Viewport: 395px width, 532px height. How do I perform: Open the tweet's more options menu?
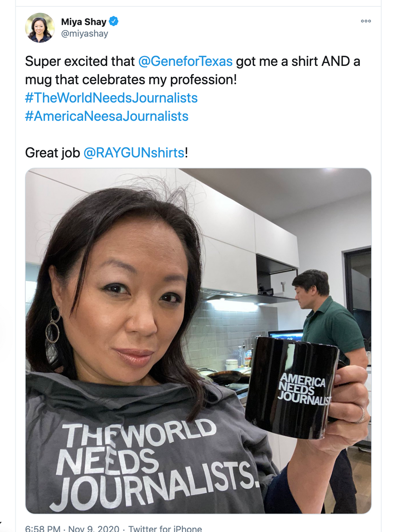click(x=366, y=21)
